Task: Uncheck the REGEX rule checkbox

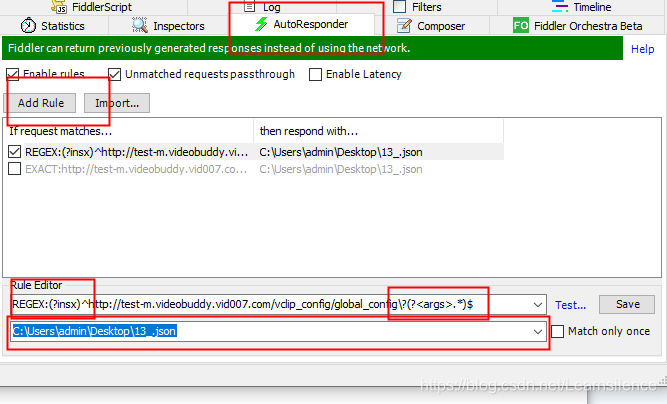Action: click(x=14, y=152)
